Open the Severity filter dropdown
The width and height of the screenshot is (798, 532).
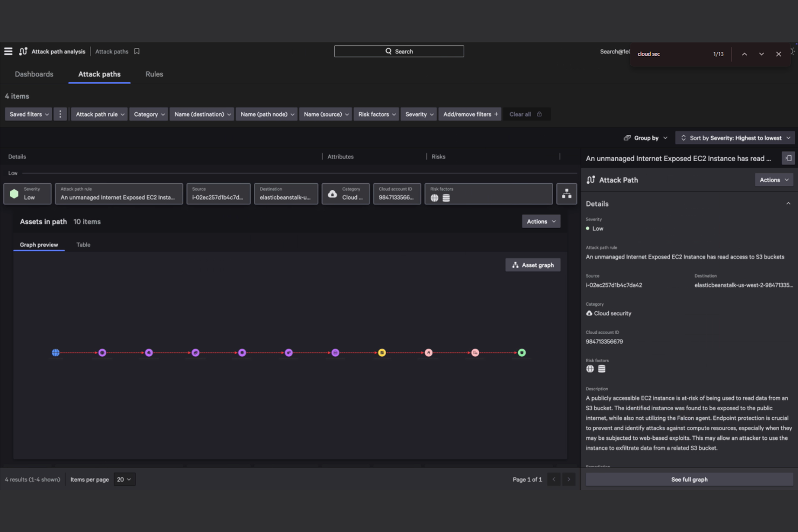[418, 114]
